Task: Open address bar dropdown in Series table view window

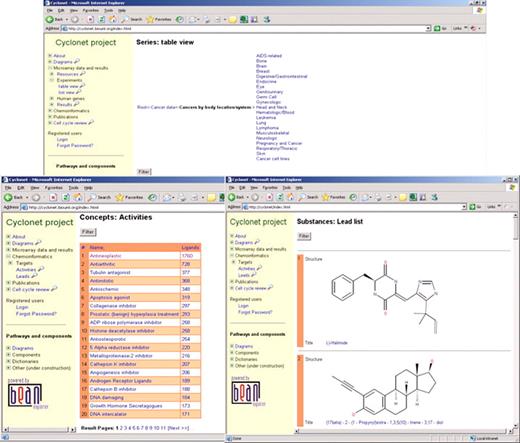Action: pos(428,29)
